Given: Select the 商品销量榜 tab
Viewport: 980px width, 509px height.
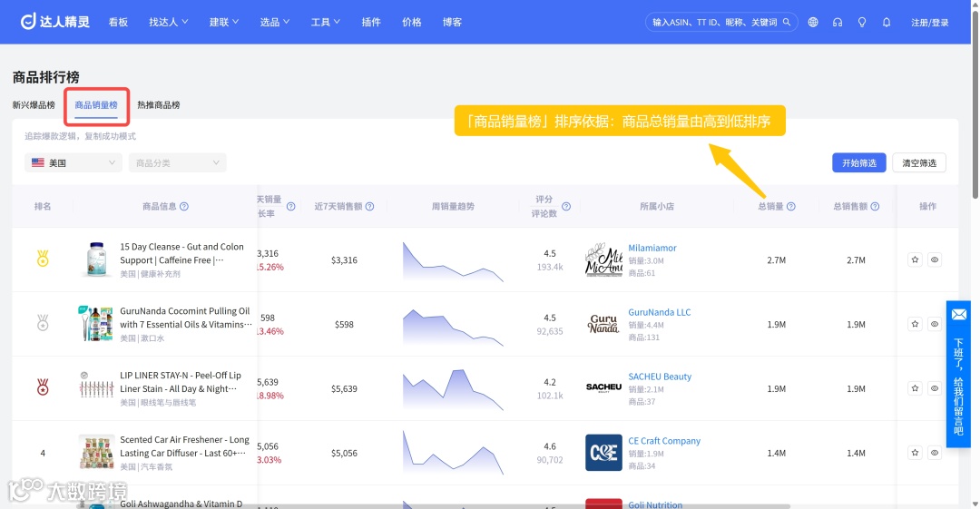Looking at the screenshot, I should click(x=96, y=105).
